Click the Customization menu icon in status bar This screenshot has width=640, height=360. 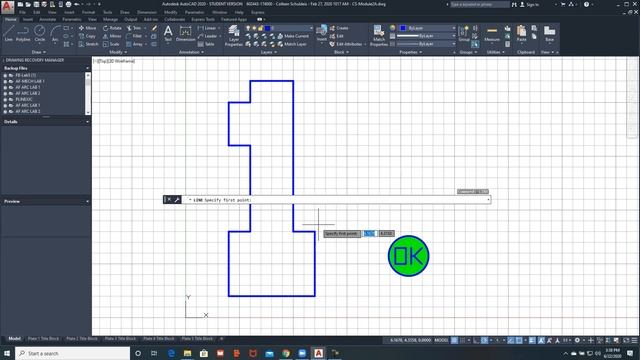[634, 340]
